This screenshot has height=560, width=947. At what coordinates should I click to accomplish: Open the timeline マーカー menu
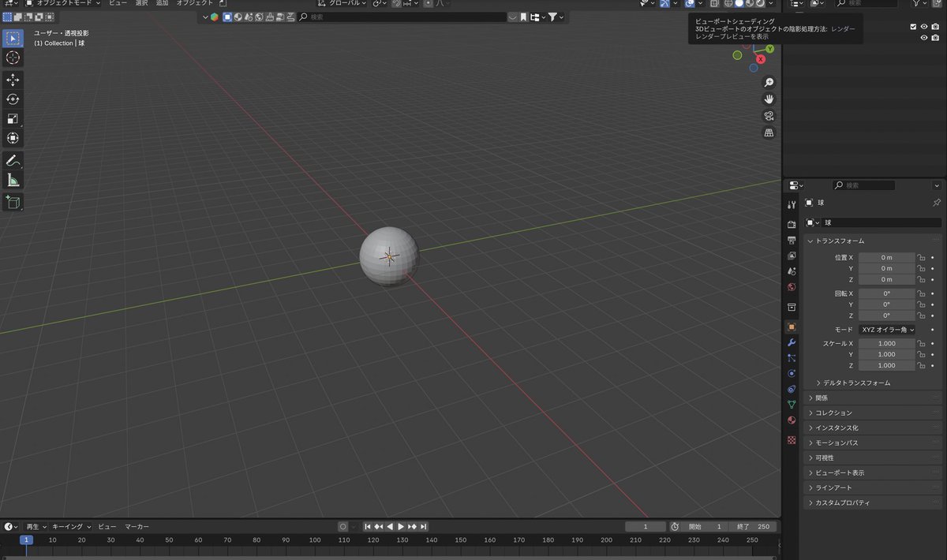(137, 526)
